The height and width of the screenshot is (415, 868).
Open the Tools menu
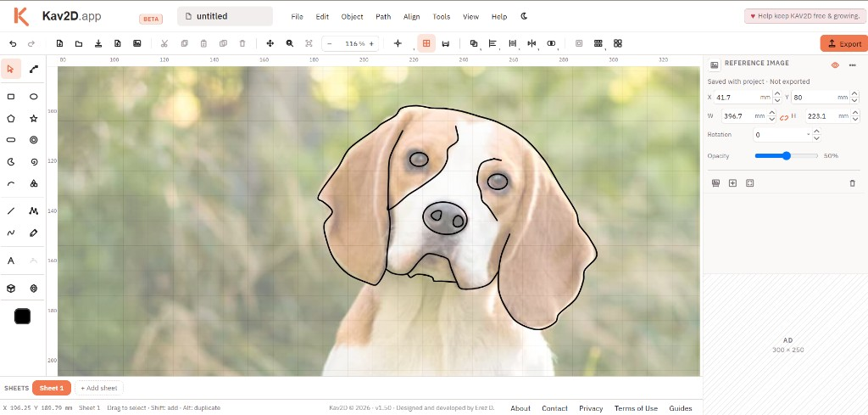point(441,17)
